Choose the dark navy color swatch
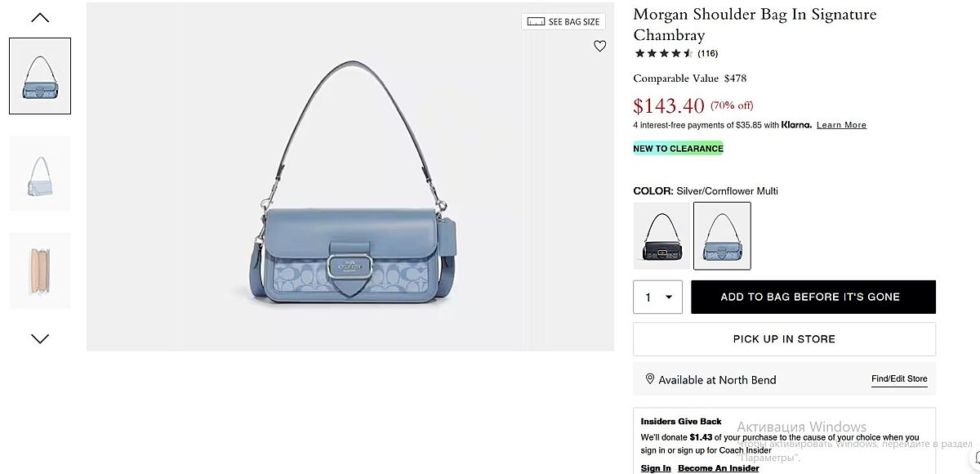 [661, 235]
